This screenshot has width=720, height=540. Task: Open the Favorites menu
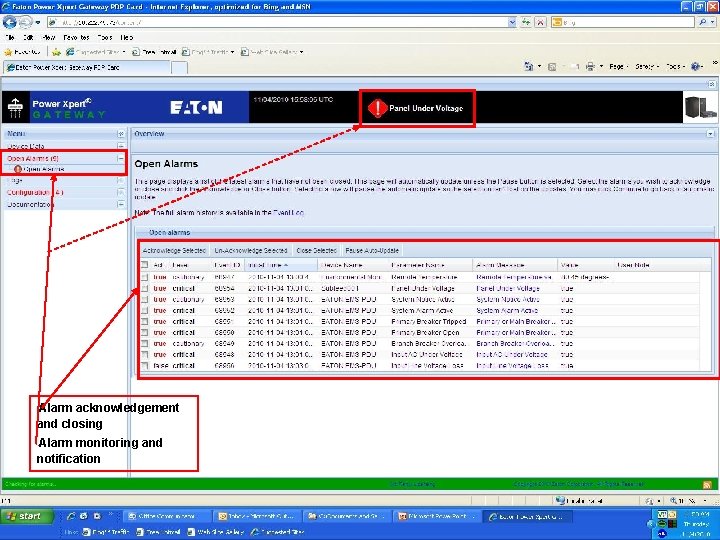[x=76, y=38]
